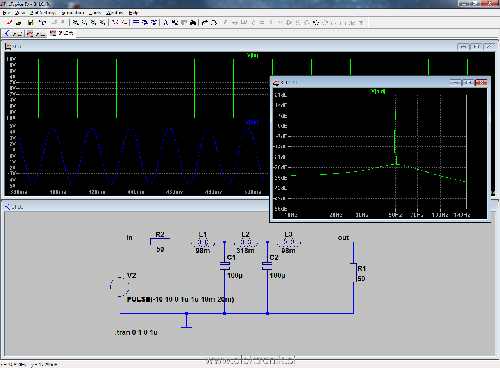The height and width of the screenshot is (368, 500).
Task: Select the greyed Ground symbol tool
Action: pyautogui.click(x=235, y=23)
